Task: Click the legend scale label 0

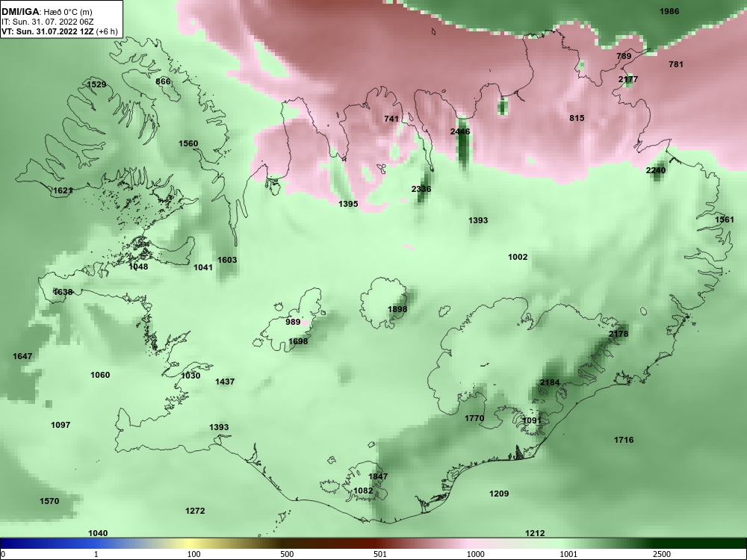Action: pyautogui.click(x=3, y=554)
